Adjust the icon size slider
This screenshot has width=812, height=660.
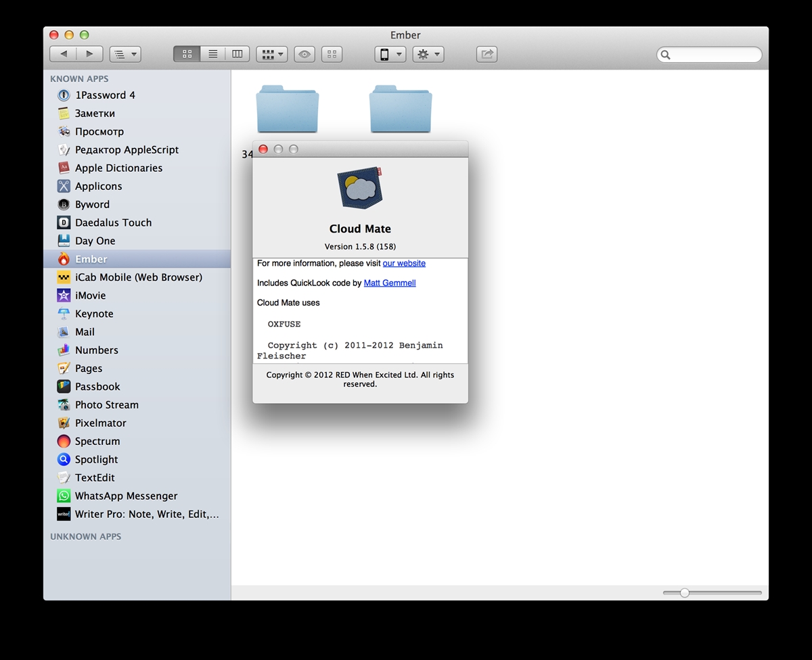(x=685, y=593)
